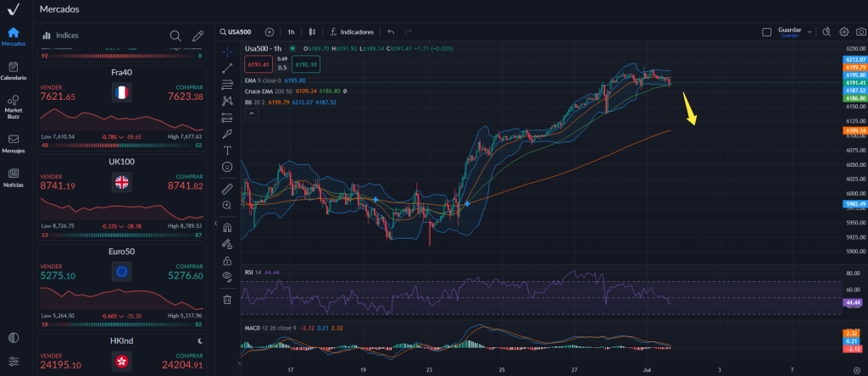Toggle hide all drawings eye icon
Image resolution: width=868 pixels, height=376 pixels.
click(x=227, y=276)
